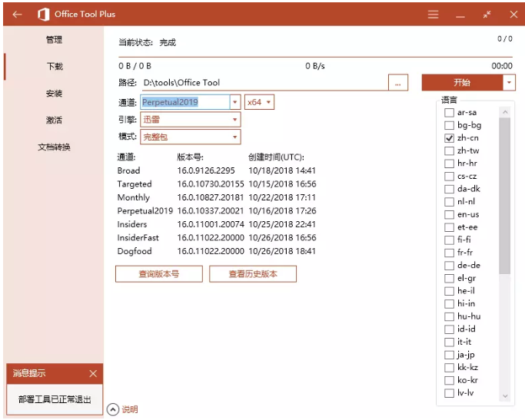The image size is (525, 420).
Task: Enable the de-de language checkbox
Action: click(x=449, y=266)
